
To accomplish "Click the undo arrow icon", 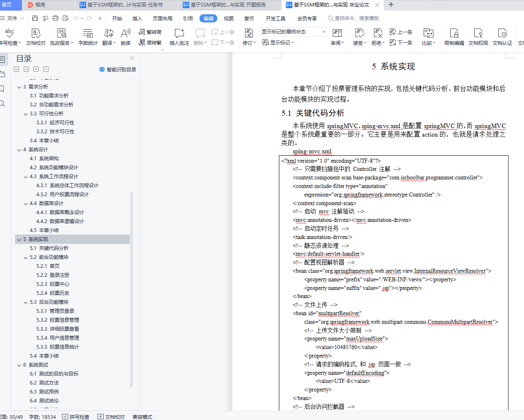I will [76, 18].
